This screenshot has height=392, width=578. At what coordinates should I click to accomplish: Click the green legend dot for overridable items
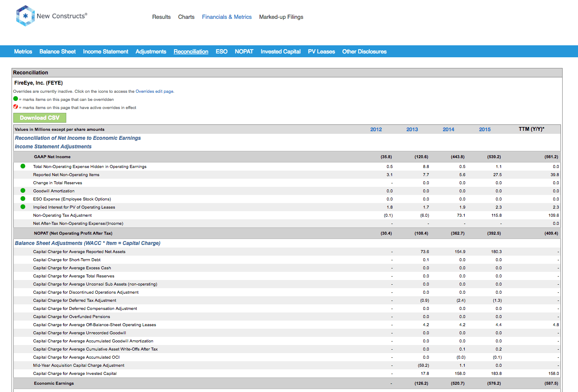(x=16, y=99)
